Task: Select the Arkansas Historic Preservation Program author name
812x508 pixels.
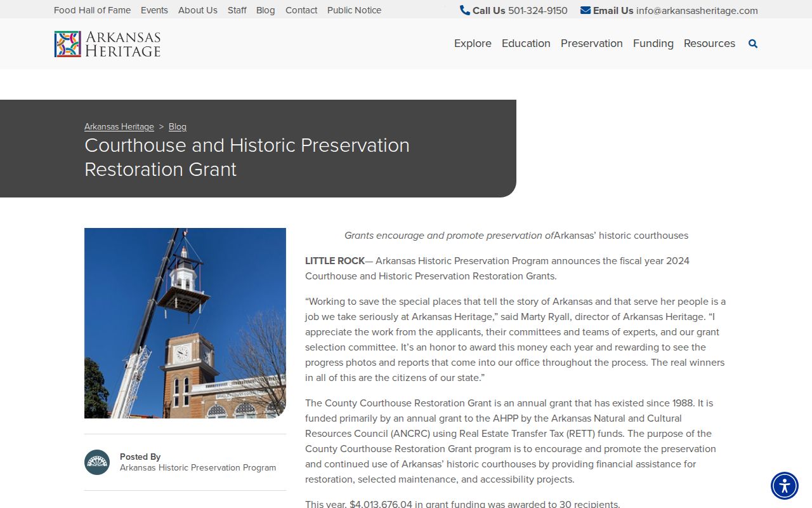Action: click(198, 467)
